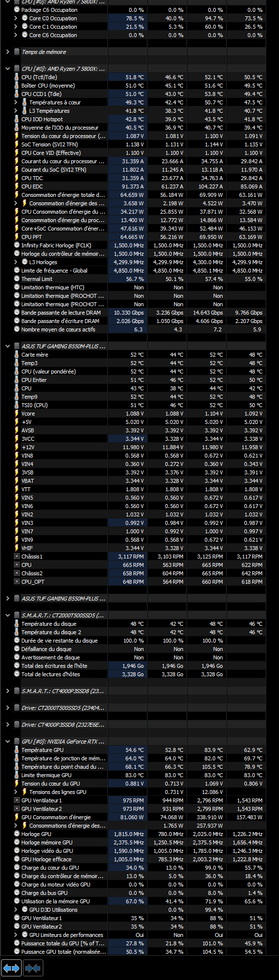Click the 338.910 W GPU power maximum value
The height and width of the screenshot is (980, 279).
tap(210, 817)
